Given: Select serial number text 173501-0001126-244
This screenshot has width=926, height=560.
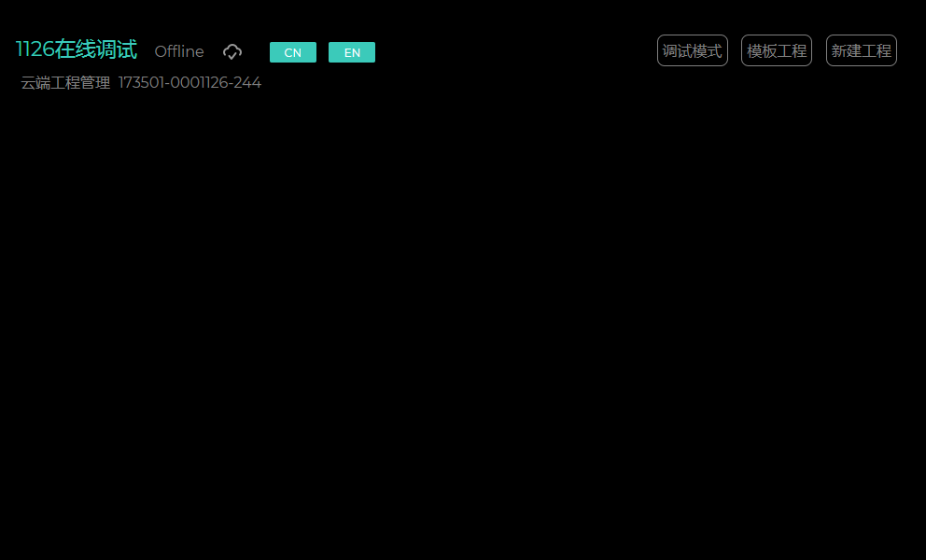Looking at the screenshot, I should point(189,83).
